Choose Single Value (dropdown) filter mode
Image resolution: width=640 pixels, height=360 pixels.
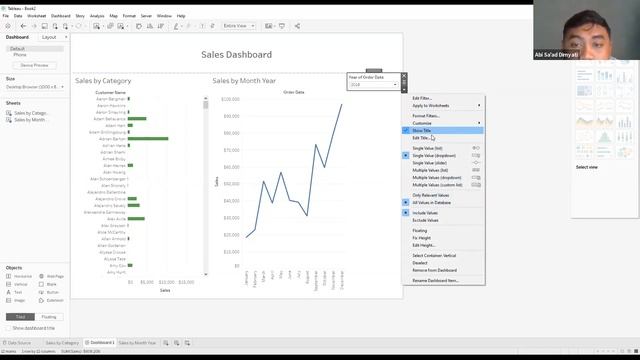pos(443,156)
